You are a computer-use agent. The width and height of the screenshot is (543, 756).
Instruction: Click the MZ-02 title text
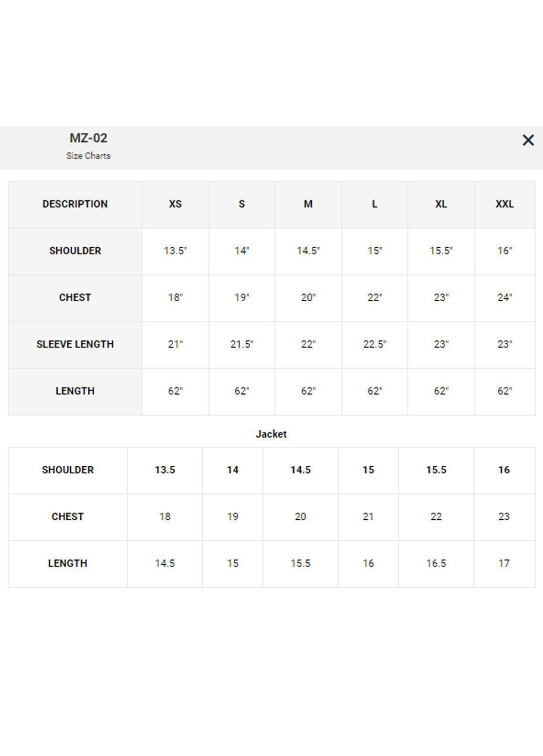point(88,138)
